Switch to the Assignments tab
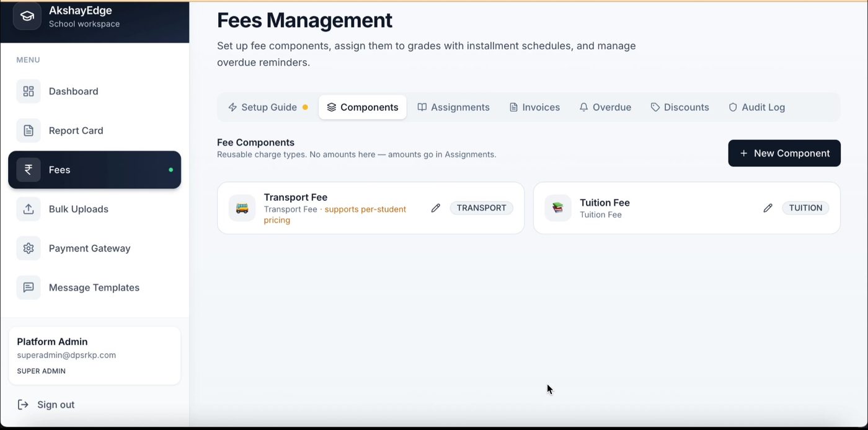The width and height of the screenshot is (868, 430). [x=453, y=107]
